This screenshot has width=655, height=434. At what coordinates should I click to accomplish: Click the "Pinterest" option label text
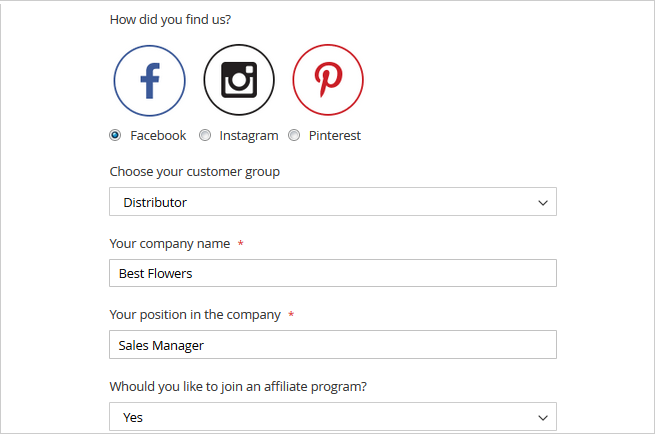[x=335, y=135]
